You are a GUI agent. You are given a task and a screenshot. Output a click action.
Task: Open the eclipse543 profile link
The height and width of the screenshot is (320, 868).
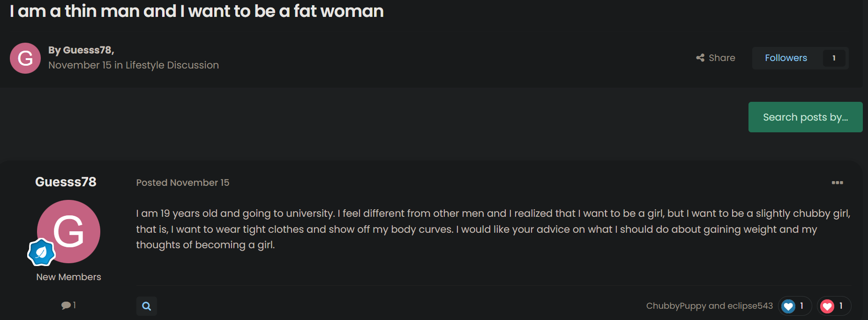pyautogui.click(x=750, y=306)
